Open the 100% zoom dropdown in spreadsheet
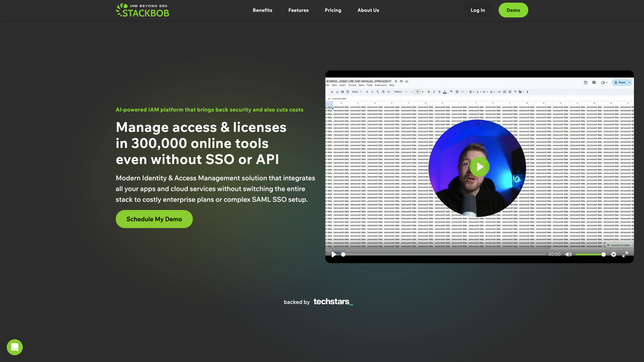The image size is (644, 362). pos(357,92)
